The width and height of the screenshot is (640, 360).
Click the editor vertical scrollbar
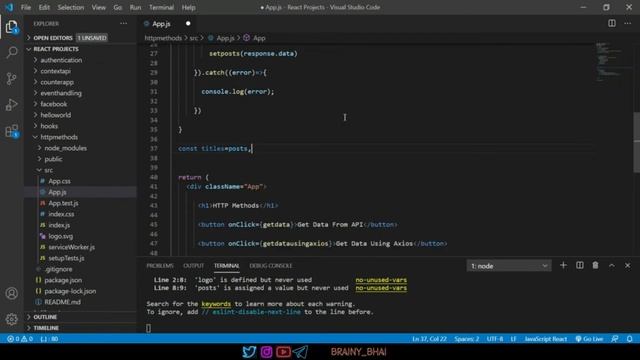636,141
